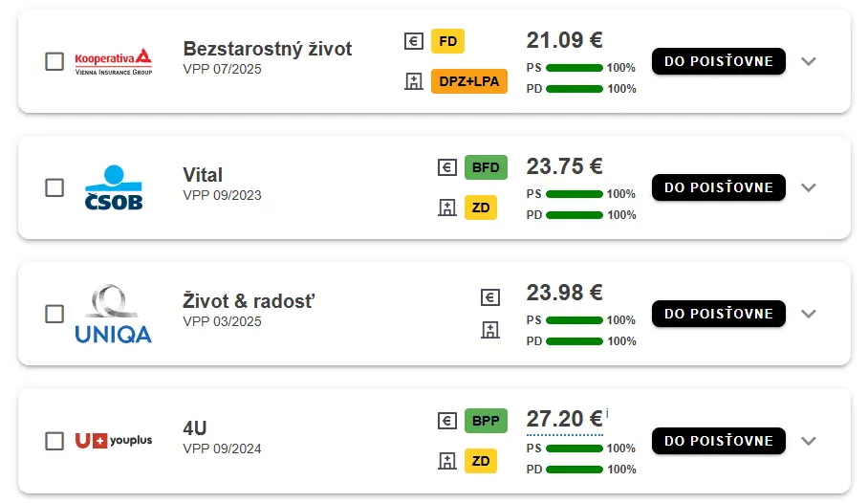868x503 pixels.
Task: Expand the ČSOB Vital row chevron
Action: [809, 187]
